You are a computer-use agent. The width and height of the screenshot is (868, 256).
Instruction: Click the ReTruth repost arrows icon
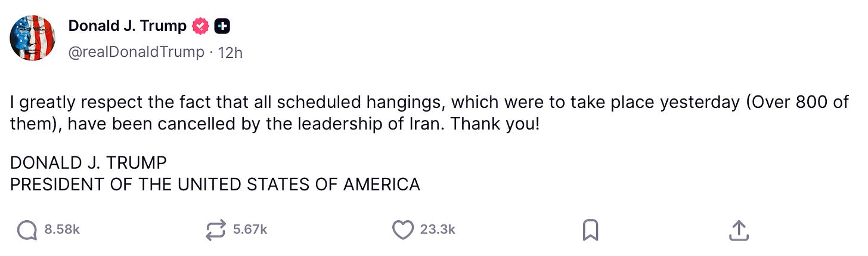216,230
